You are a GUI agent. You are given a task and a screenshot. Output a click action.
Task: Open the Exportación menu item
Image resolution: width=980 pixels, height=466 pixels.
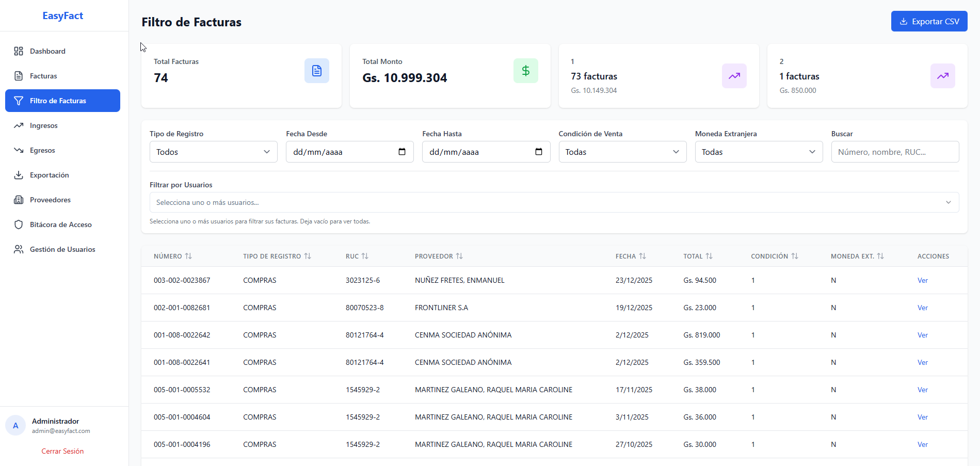point(49,175)
